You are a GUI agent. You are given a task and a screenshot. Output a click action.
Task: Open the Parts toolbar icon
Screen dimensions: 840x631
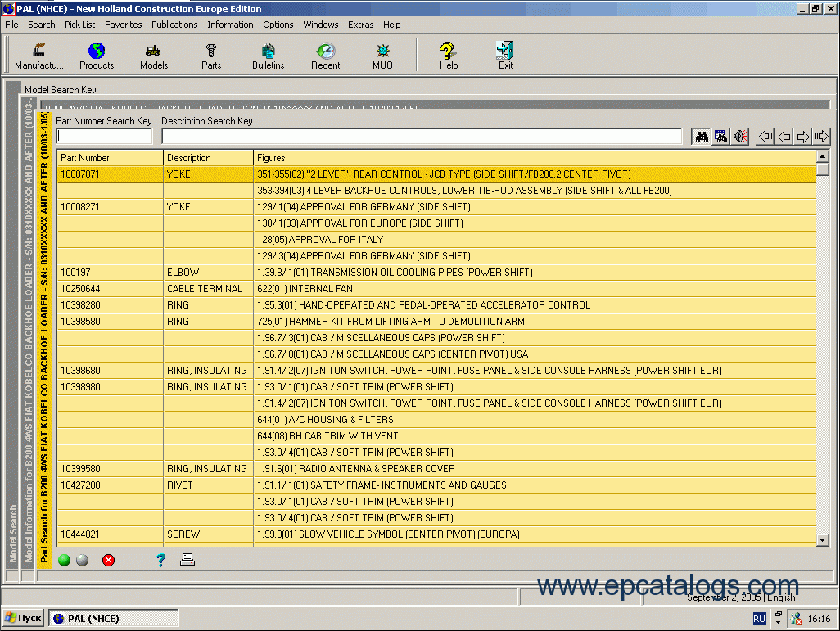pyautogui.click(x=211, y=56)
